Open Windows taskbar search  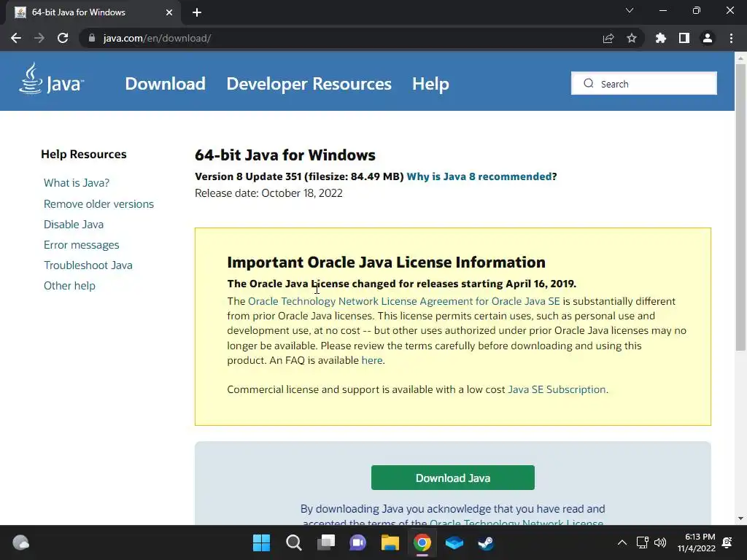click(x=293, y=542)
